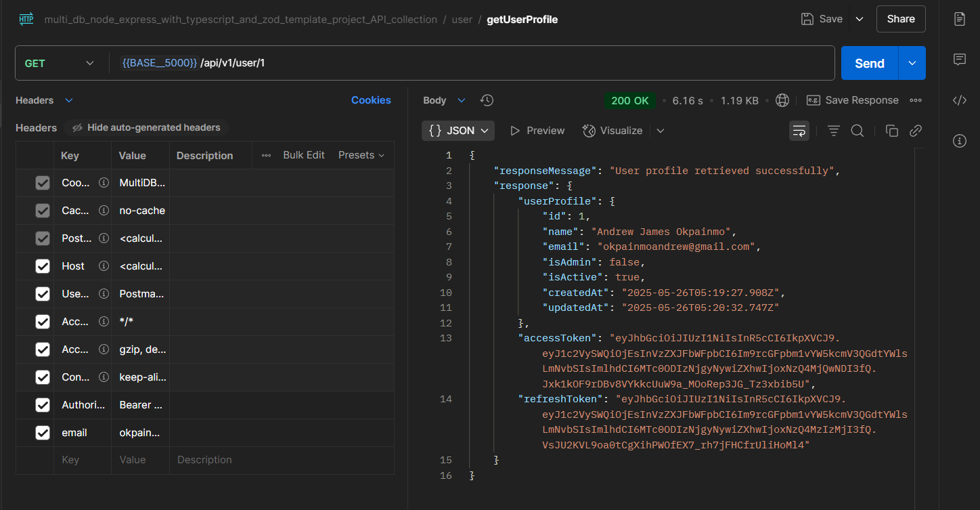Expand the Send button dropdown arrow
The image size is (980, 510).
point(912,63)
